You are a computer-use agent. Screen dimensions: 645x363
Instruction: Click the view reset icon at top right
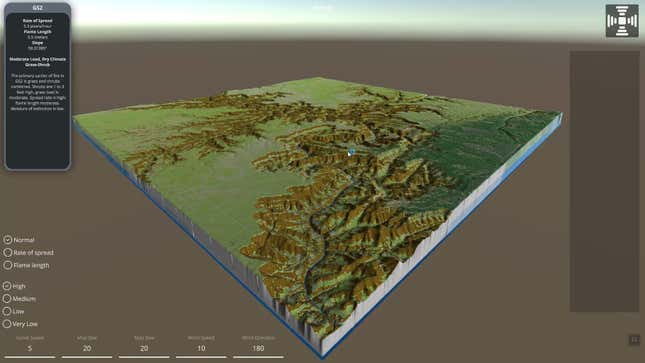coord(622,21)
